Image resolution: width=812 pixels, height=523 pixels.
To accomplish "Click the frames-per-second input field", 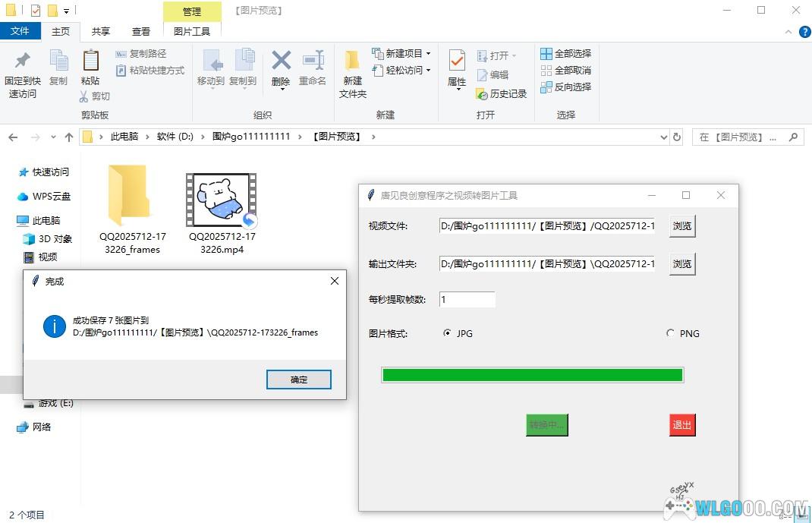I will click(x=467, y=300).
